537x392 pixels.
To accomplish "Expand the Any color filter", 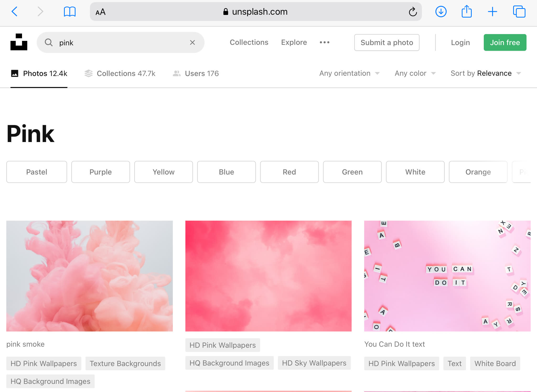I will click(415, 73).
